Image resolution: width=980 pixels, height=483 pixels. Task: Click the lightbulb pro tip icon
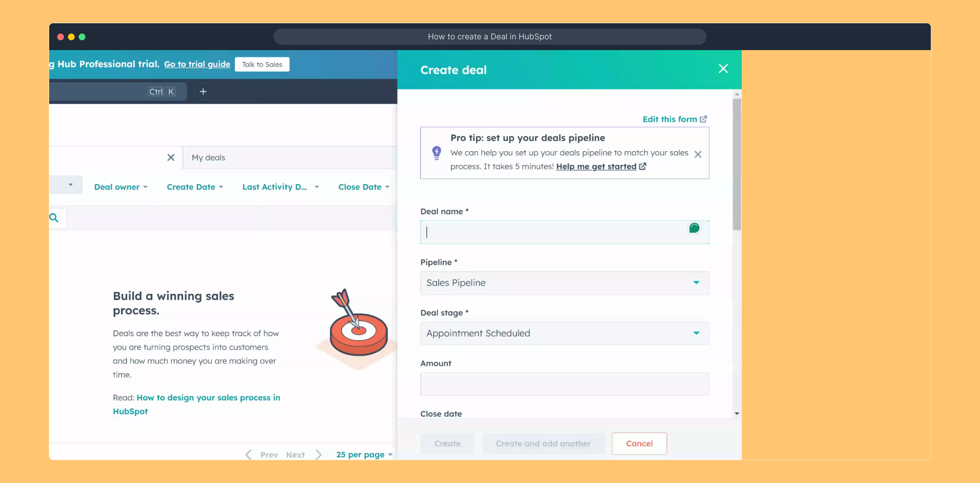coord(436,153)
